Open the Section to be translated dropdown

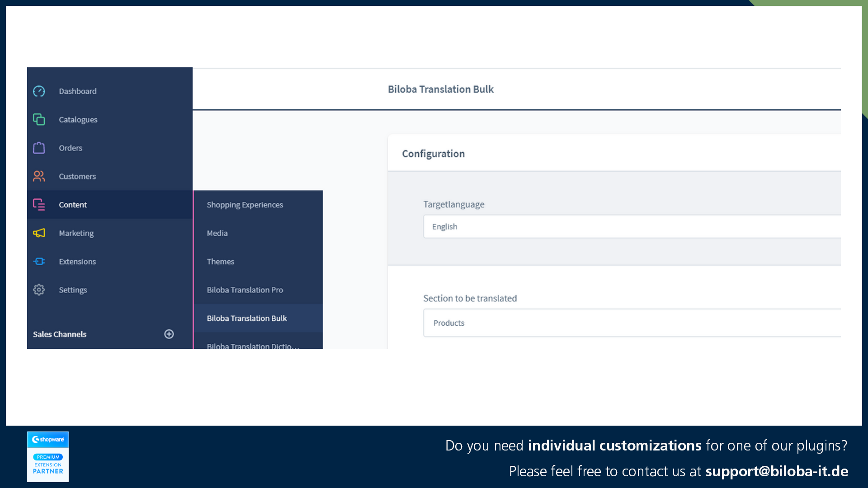pos(632,323)
